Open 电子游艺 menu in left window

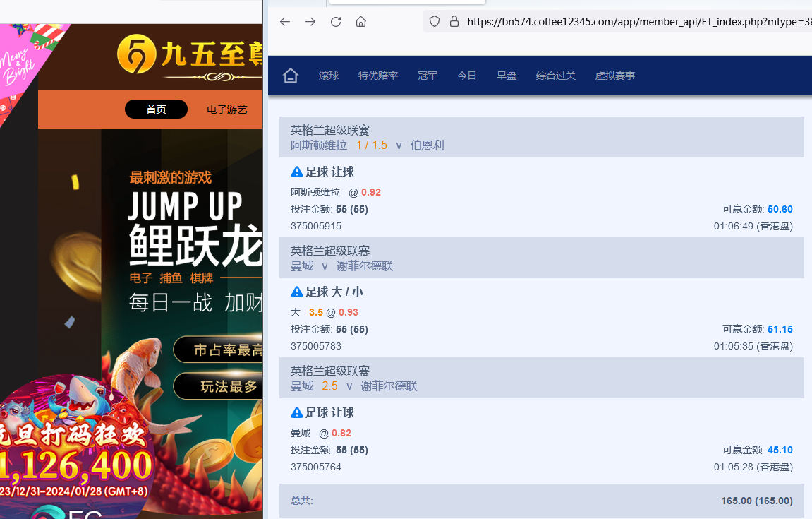click(227, 109)
